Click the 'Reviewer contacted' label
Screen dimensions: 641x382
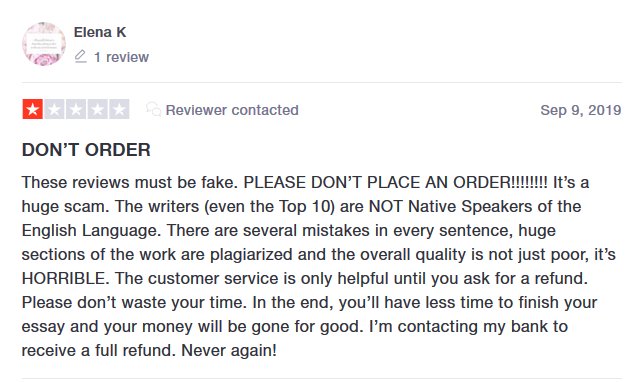point(232,110)
